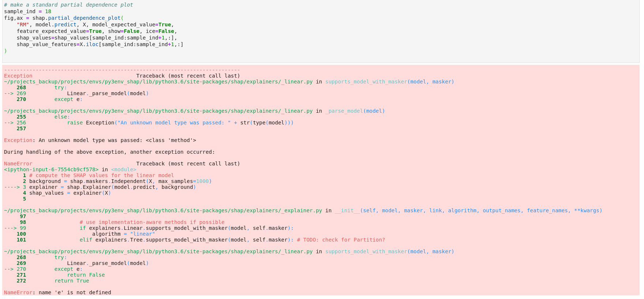644x299 pixels.
Task: Click the comment "# make a standard partial dependence plot"
Action: point(68,5)
